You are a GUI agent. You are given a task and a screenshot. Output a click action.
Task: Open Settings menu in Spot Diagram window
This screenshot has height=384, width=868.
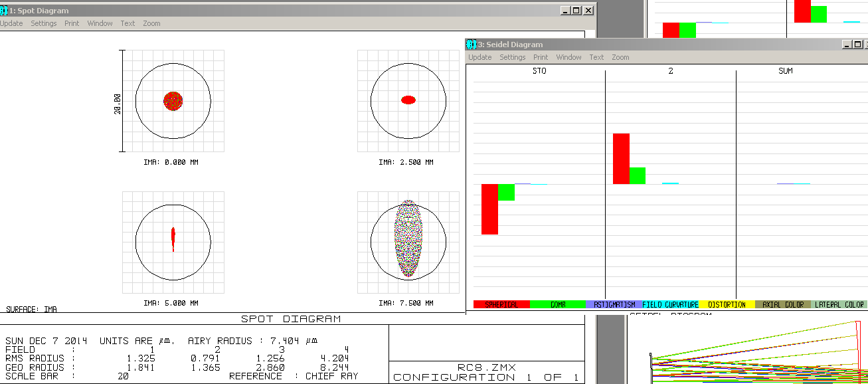click(x=44, y=23)
